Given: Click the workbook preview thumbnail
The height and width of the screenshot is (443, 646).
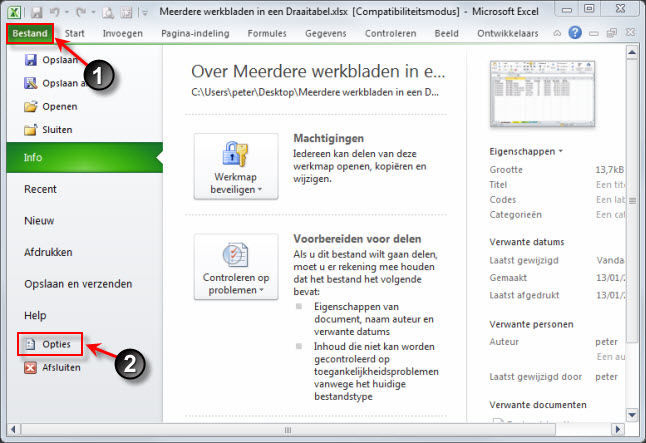Looking at the screenshot, I should click(543, 94).
